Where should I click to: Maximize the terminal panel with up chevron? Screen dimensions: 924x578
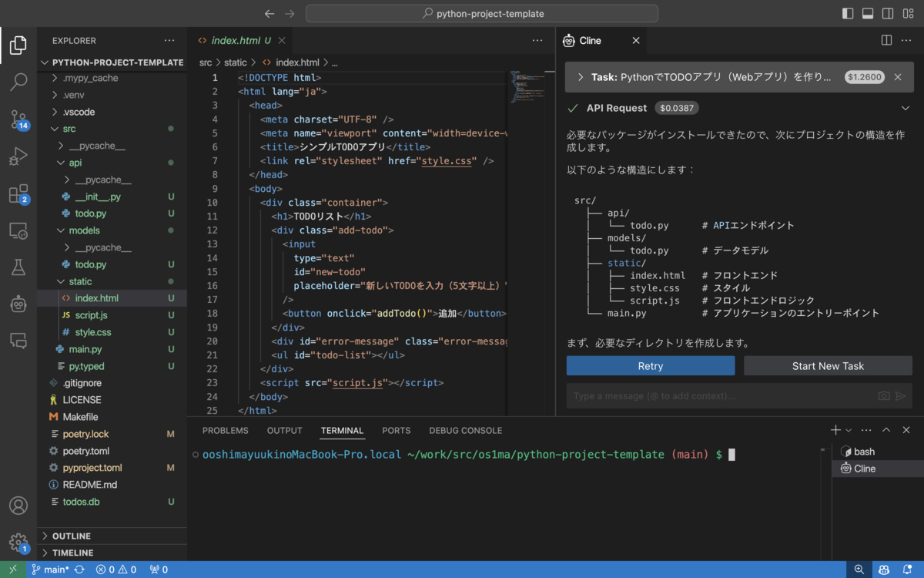click(886, 430)
